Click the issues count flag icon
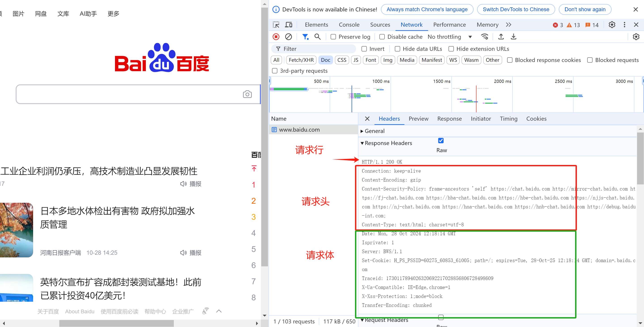 coord(588,25)
